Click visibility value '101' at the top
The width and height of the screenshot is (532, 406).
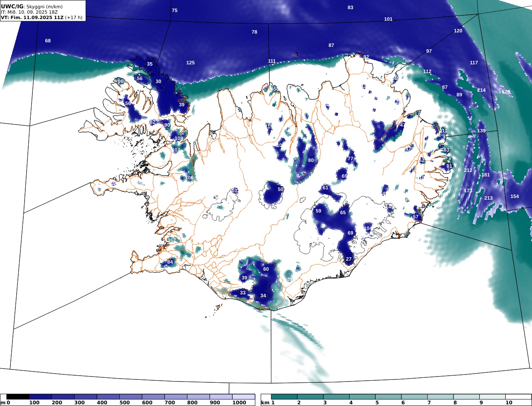(388, 19)
